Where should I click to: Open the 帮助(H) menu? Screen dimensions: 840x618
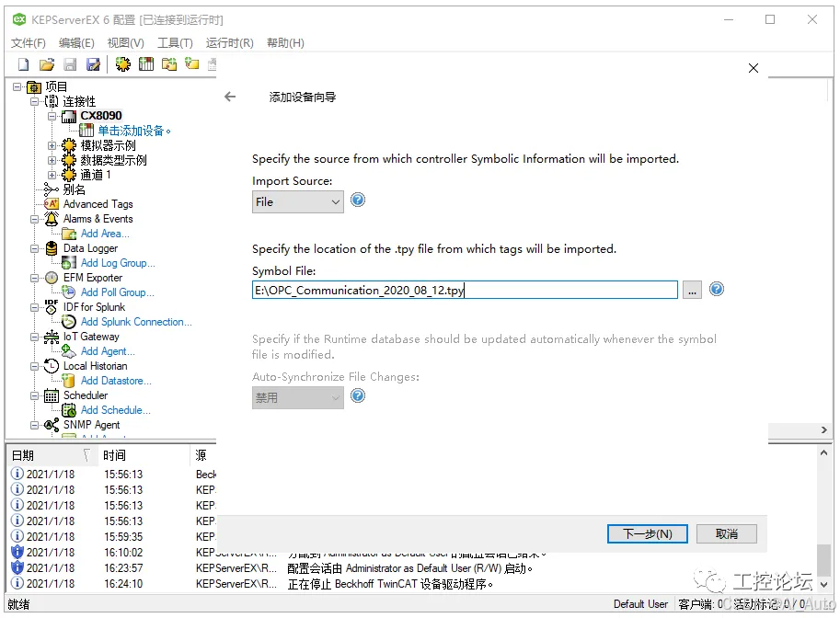pos(285,43)
